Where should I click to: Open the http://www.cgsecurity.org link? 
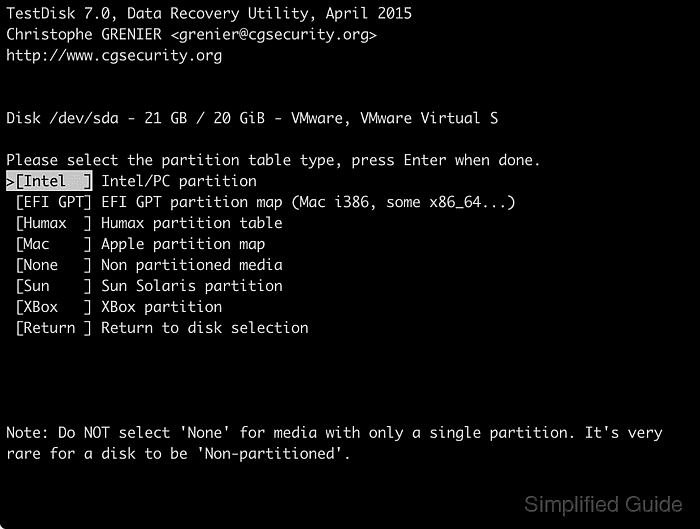(x=114, y=56)
